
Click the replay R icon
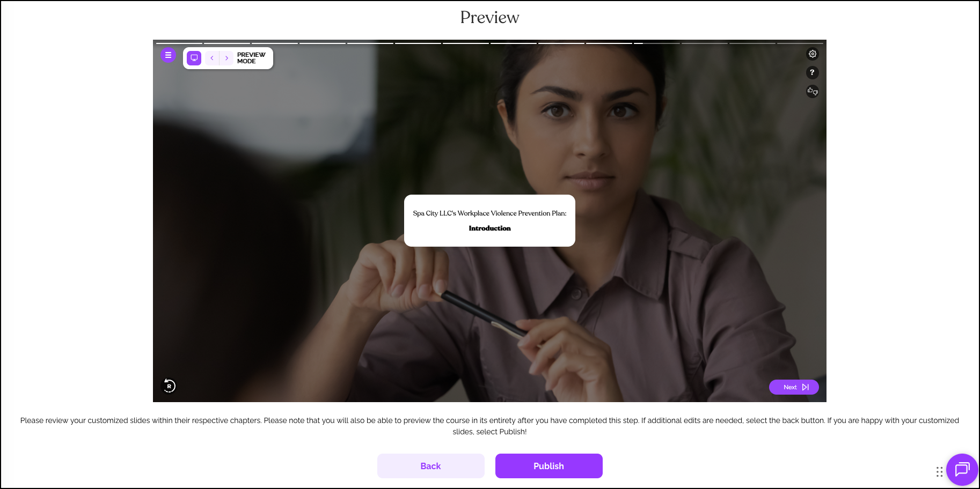169,386
